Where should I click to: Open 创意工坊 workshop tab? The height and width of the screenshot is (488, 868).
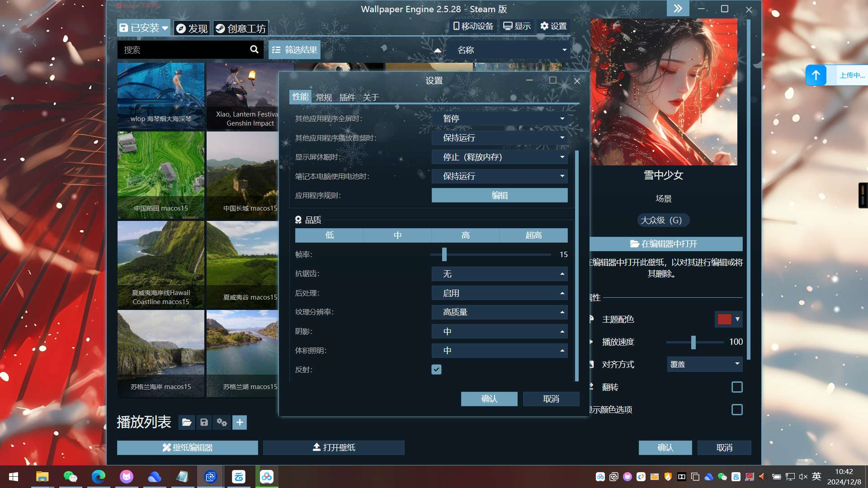point(241,28)
